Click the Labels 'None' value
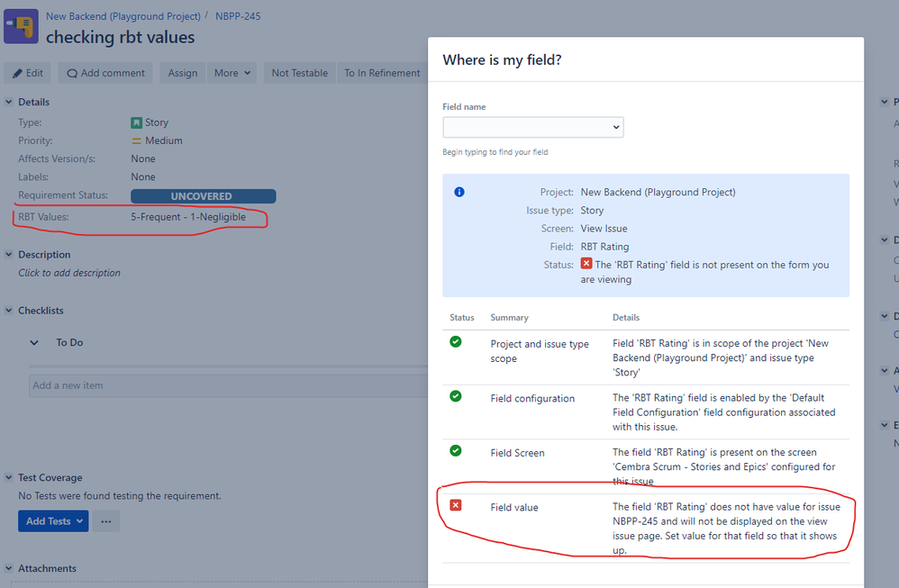This screenshot has width=899, height=588. point(143,177)
